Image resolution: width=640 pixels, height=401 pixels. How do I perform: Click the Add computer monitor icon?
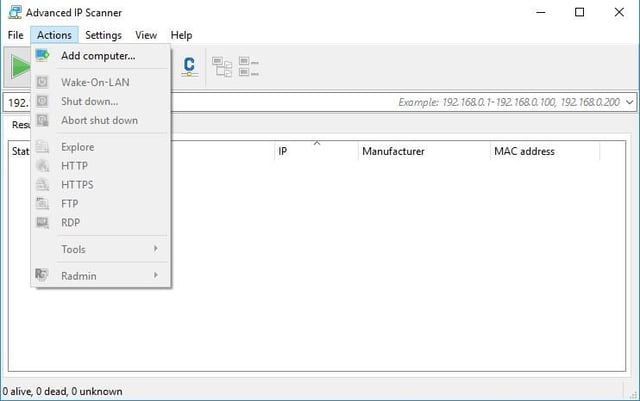[42, 56]
